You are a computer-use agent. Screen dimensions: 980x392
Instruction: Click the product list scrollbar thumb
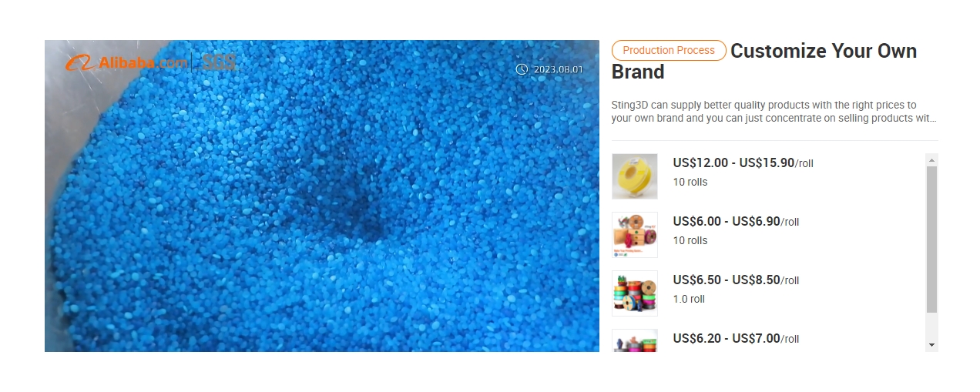(x=932, y=240)
